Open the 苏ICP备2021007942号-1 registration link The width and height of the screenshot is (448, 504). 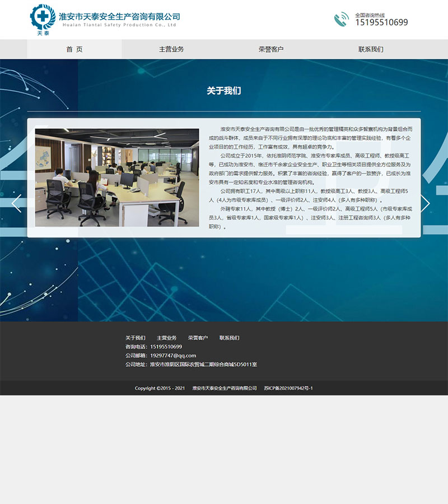288,388
